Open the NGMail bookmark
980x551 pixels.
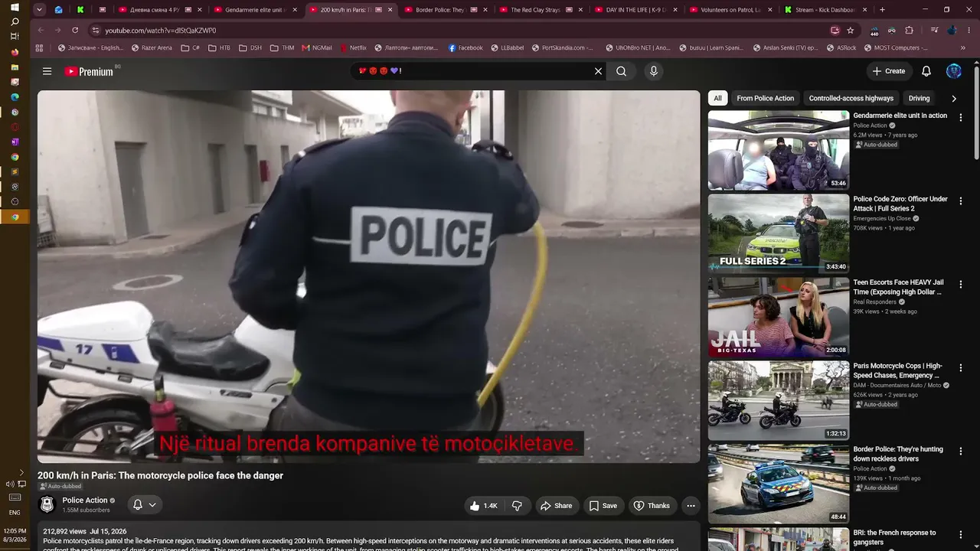pyautogui.click(x=317, y=47)
